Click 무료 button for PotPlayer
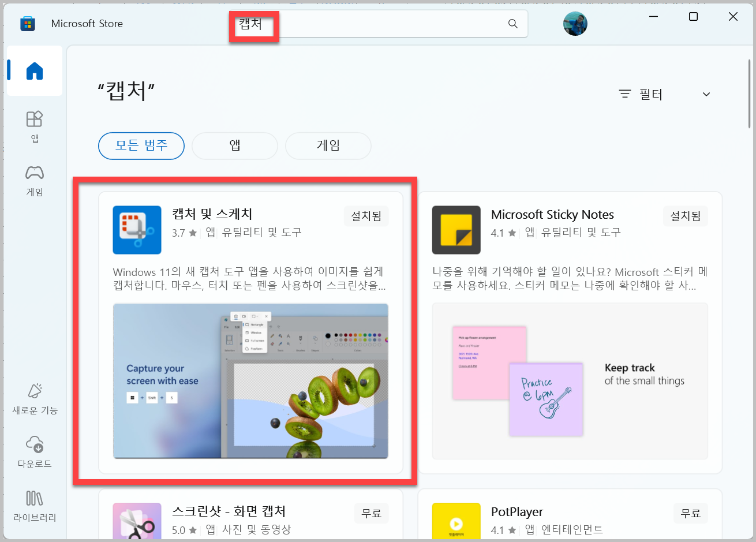756x542 pixels. point(691,513)
